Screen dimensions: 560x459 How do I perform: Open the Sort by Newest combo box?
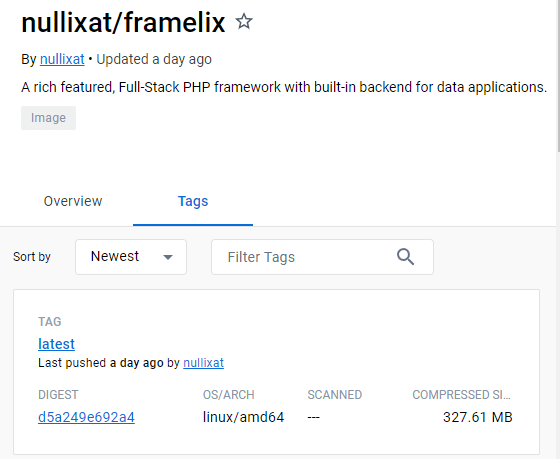(x=131, y=257)
